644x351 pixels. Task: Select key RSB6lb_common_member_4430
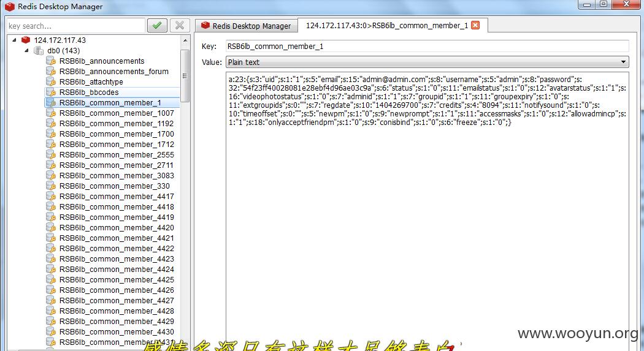(117, 332)
